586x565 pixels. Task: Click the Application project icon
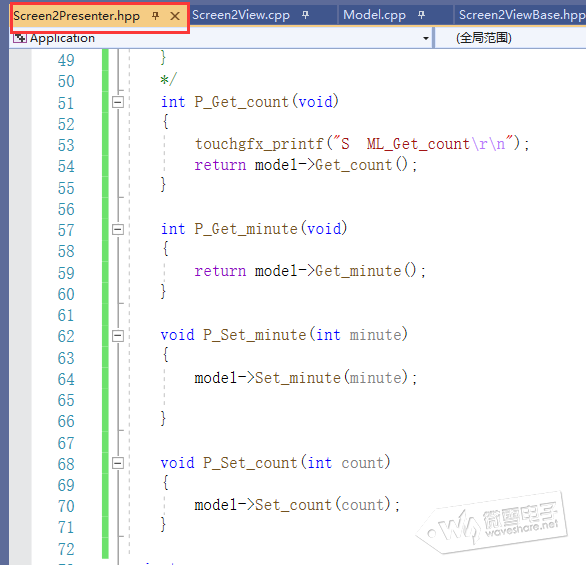(x=19, y=38)
